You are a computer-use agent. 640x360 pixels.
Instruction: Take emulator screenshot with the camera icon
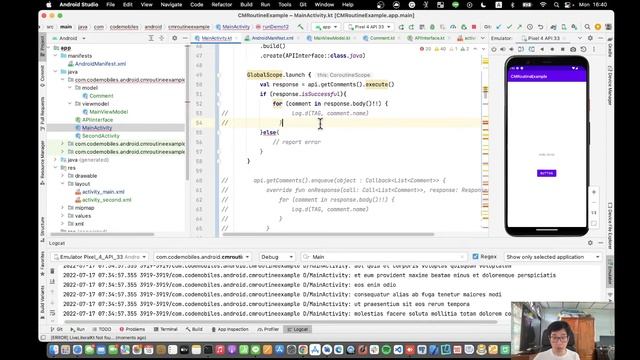[x=573, y=49]
